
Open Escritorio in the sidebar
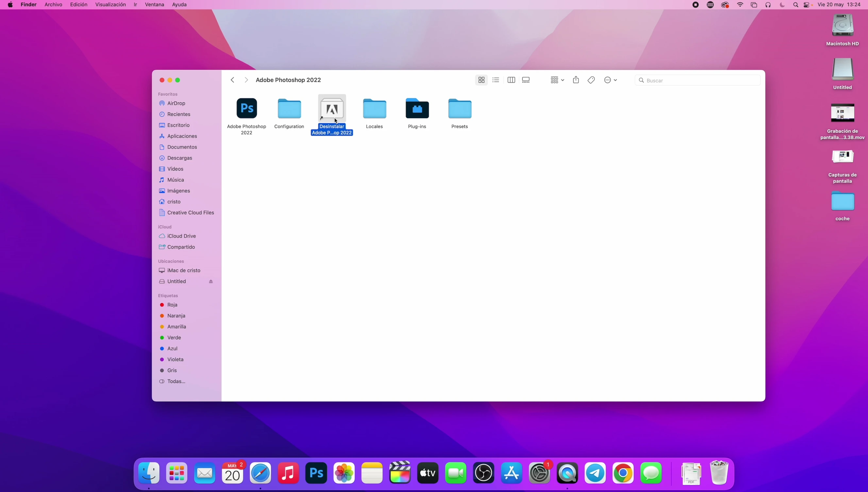coord(186,125)
